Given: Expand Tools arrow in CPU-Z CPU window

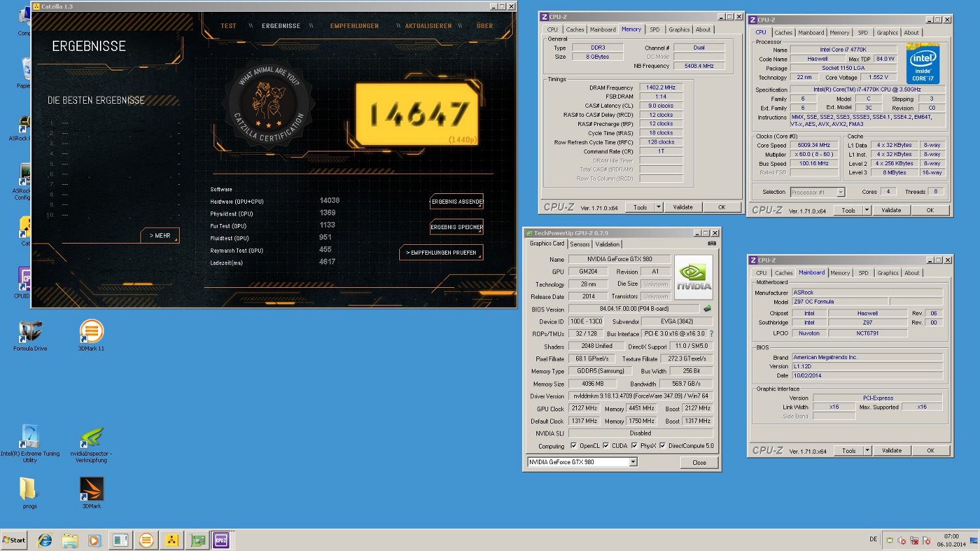Looking at the screenshot, I should 867,210.
